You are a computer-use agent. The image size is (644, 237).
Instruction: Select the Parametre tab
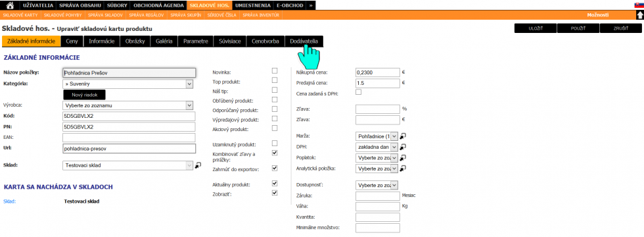[x=196, y=41]
